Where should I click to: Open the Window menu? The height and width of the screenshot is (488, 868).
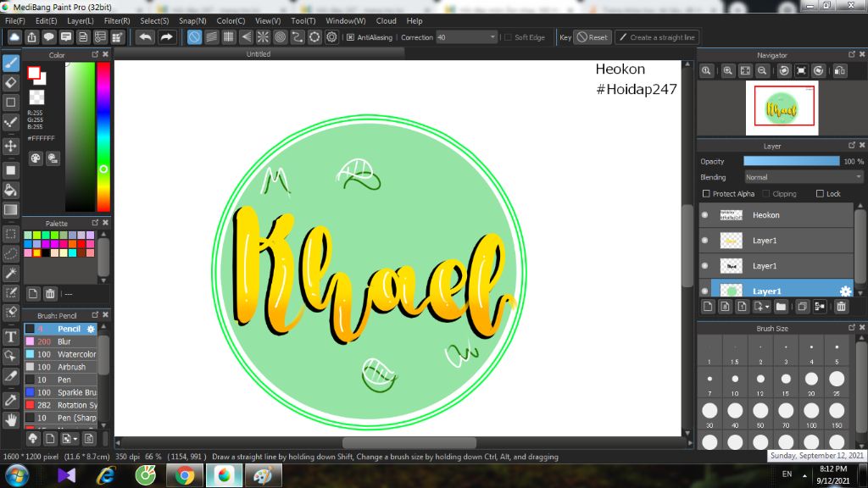pyautogui.click(x=346, y=21)
